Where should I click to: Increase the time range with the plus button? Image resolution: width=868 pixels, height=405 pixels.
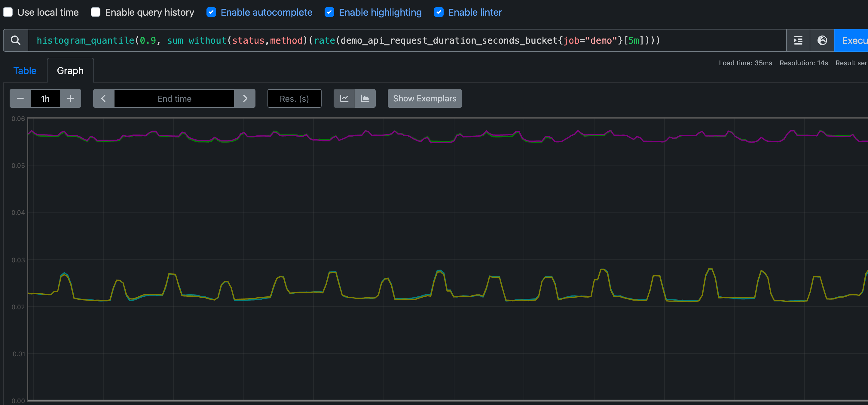click(x=70, y=98)
